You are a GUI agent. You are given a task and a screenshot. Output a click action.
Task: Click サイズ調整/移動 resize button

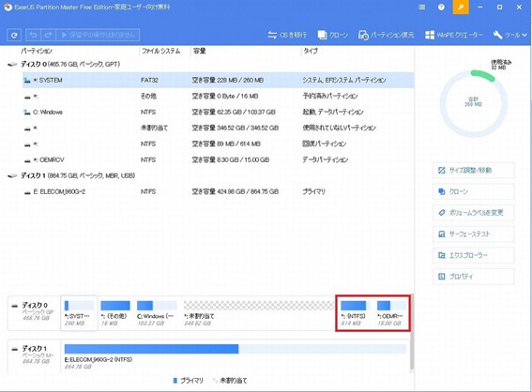click(x=474, y=171)
